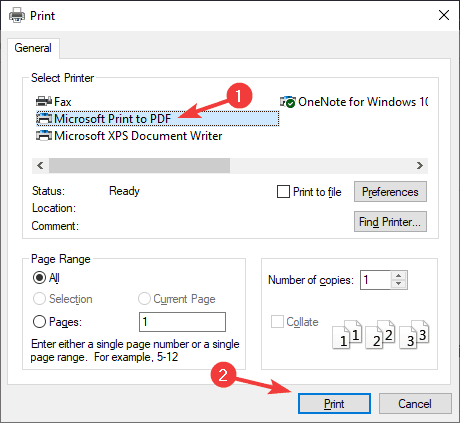Click the Print button
Viewport: 460px width, 423px height.
point(334,404)
